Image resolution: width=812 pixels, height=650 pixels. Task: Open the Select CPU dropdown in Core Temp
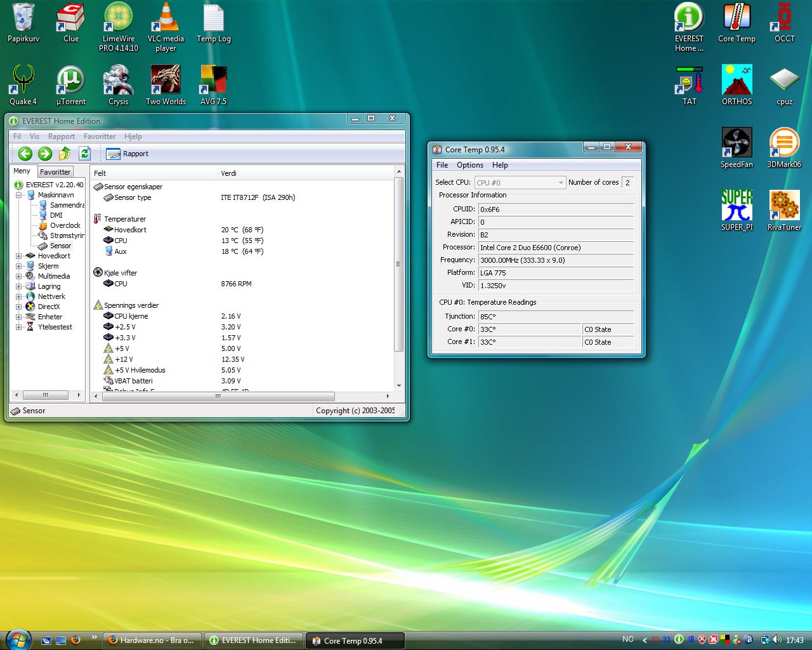coord(520,183)
